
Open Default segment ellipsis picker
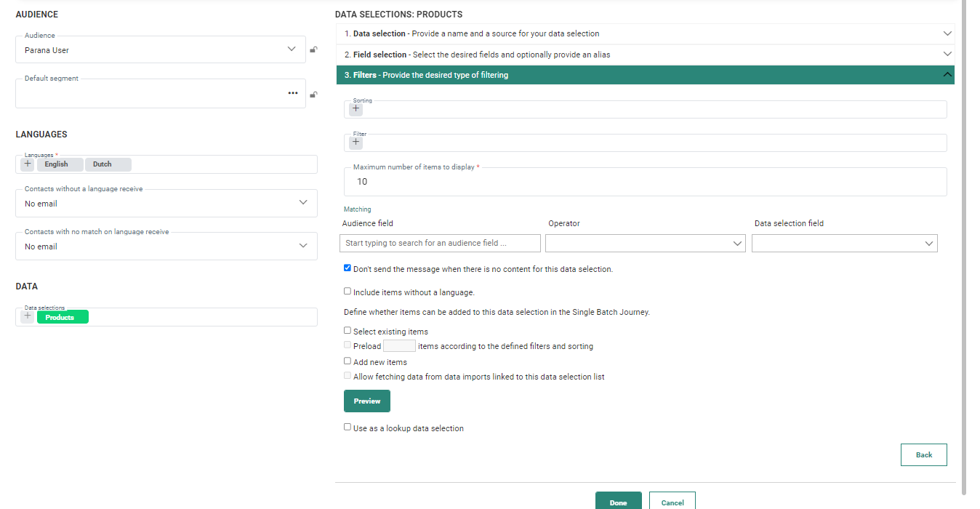[292, 94]
